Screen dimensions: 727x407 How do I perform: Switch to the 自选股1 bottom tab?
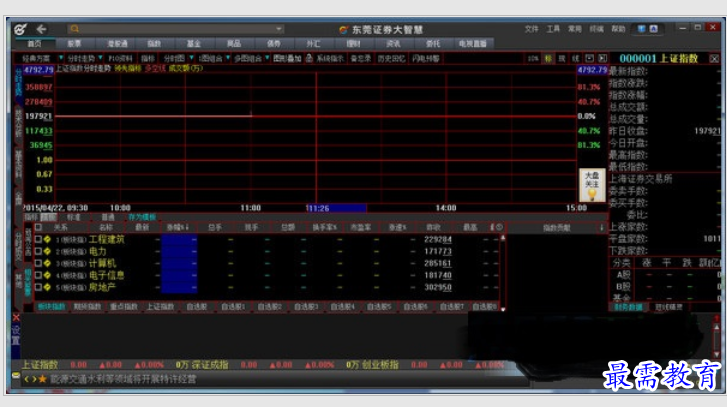point(233,306)
